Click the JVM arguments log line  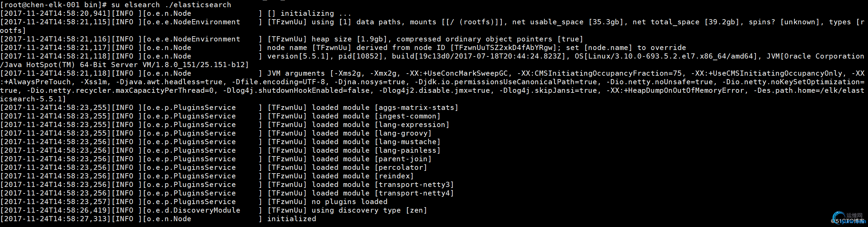[x=433, y=86]
